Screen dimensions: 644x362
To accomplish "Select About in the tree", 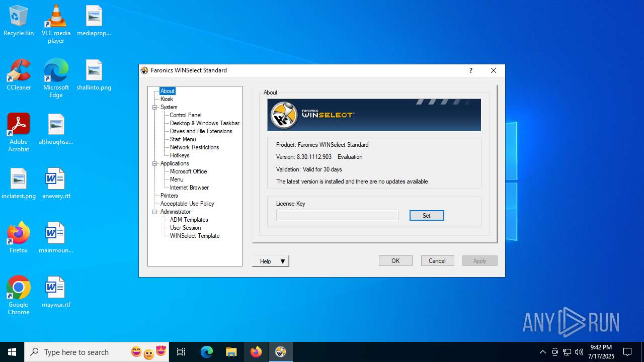I will point(167,91).
